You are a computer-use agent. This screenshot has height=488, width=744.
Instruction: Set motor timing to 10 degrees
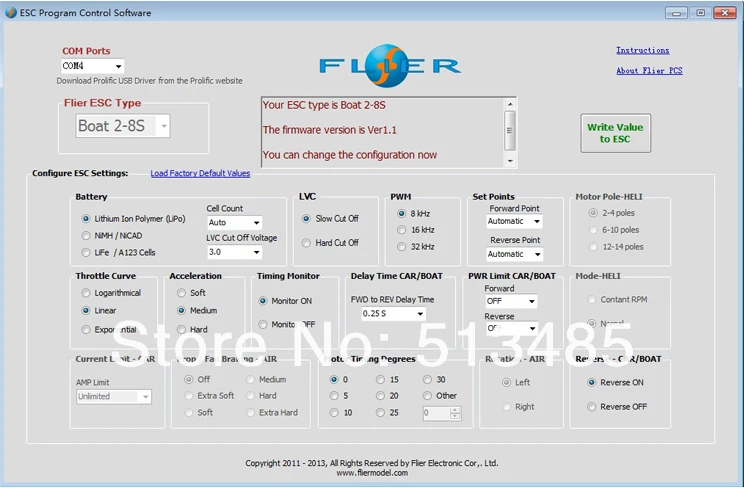pos(341,413)
